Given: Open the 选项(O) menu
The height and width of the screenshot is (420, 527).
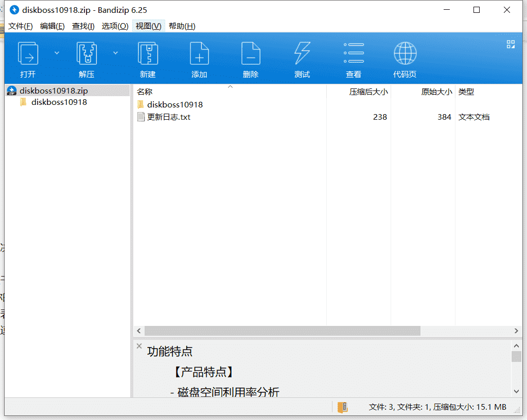Looking at the screenshot, I should tap(115, 26).
